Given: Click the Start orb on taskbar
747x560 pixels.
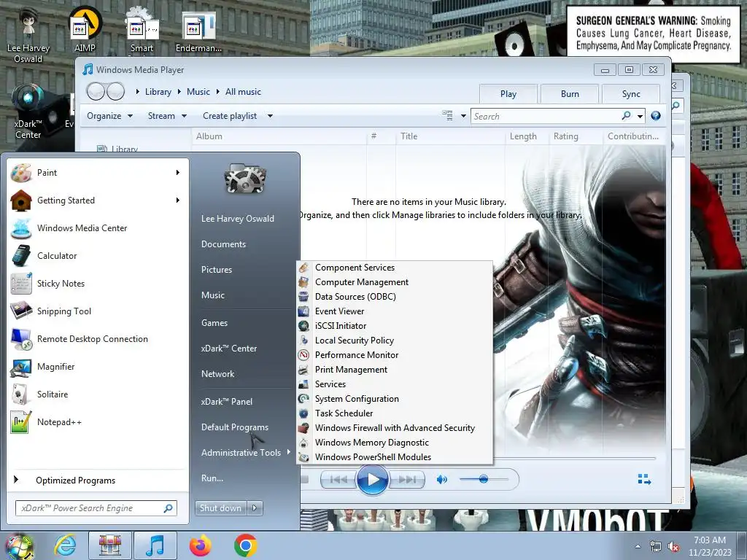Looking at the screenshot, I should [19, 546].
